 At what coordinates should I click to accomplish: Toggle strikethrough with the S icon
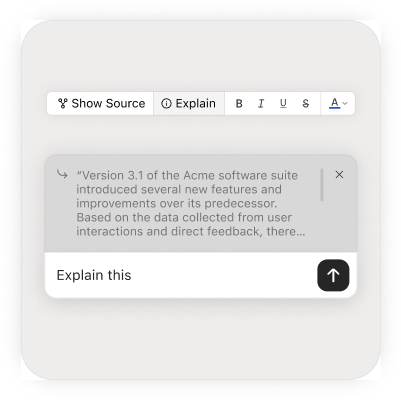[306, 104]
